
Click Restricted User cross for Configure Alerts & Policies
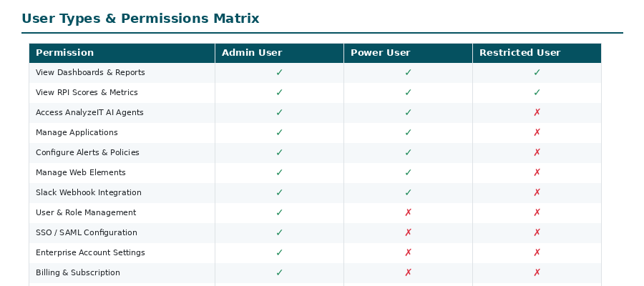pyautogui.click(x=537, y=152)
